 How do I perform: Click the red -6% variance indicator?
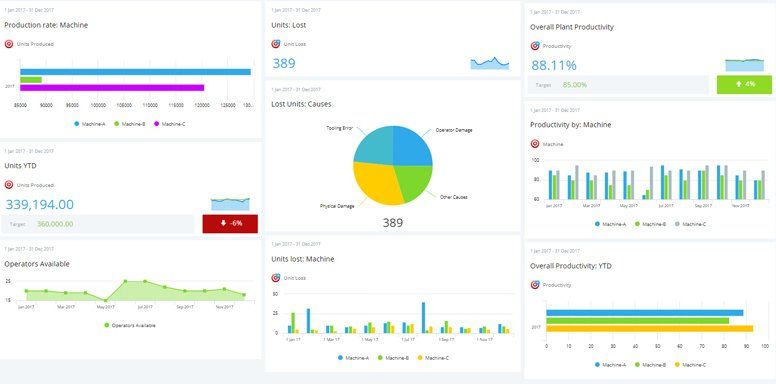230,224
